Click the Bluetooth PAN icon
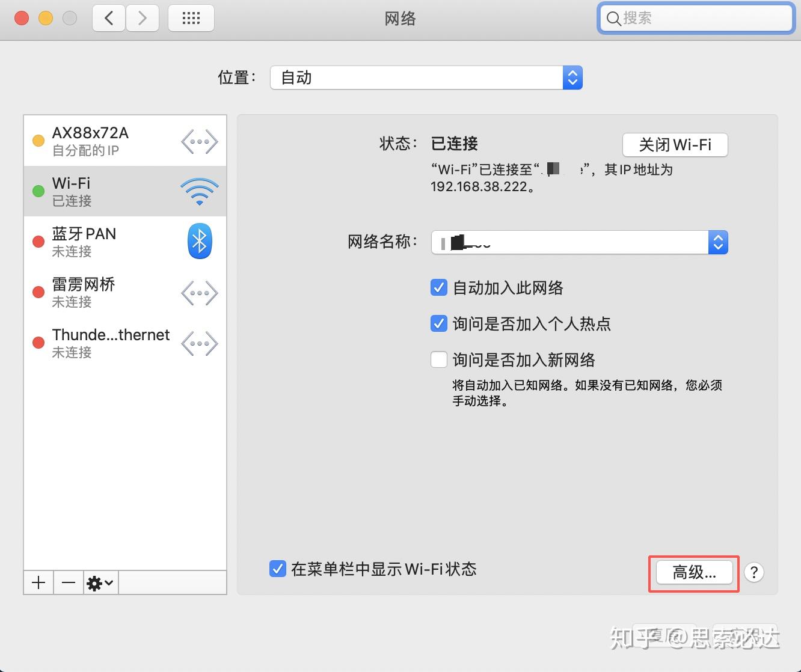Viewport: 801px width, 672px height. (199, 241)
